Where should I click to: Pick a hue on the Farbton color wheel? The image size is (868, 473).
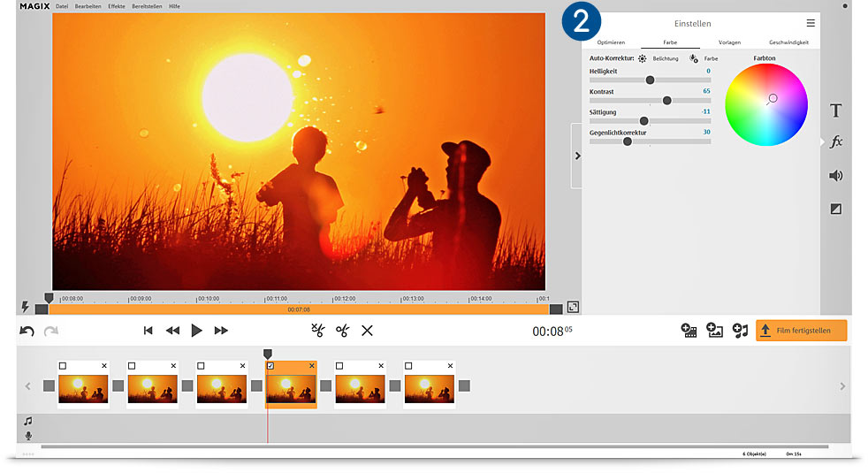766,104
